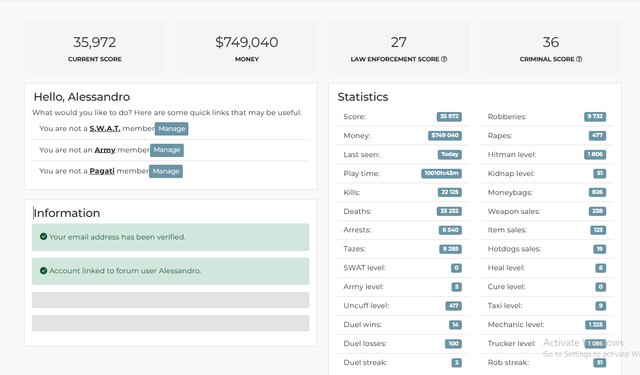Open the Manage button for Army membership
The width and height of the screenshot is (640, 375).
(x=167, y=150)
